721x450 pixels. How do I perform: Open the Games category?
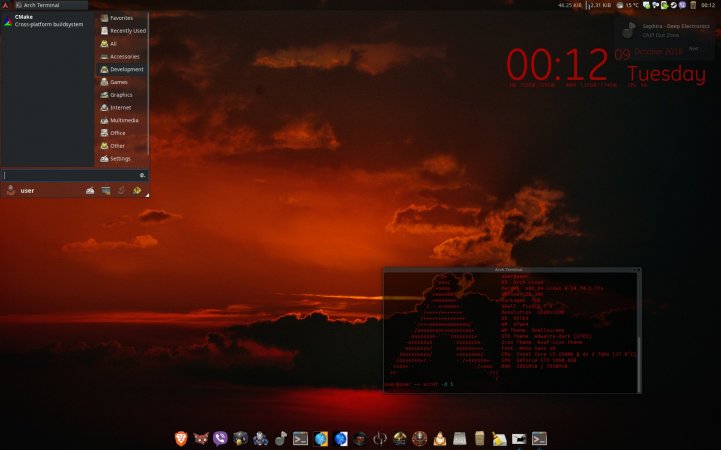coord(122,82)
